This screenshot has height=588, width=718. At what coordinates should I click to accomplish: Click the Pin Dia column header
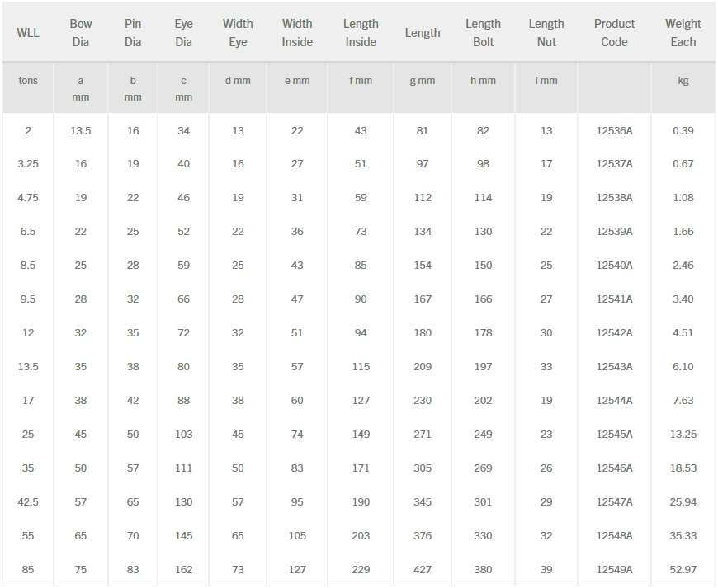pos(133,33)
